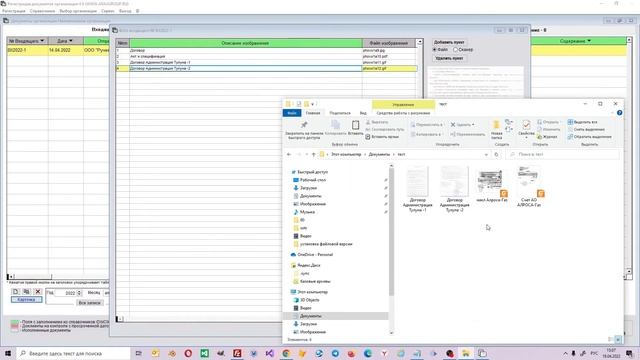Screen dimensions: 640x360
Task: Click the red X delete record icon
Action: tap(38, 291)
